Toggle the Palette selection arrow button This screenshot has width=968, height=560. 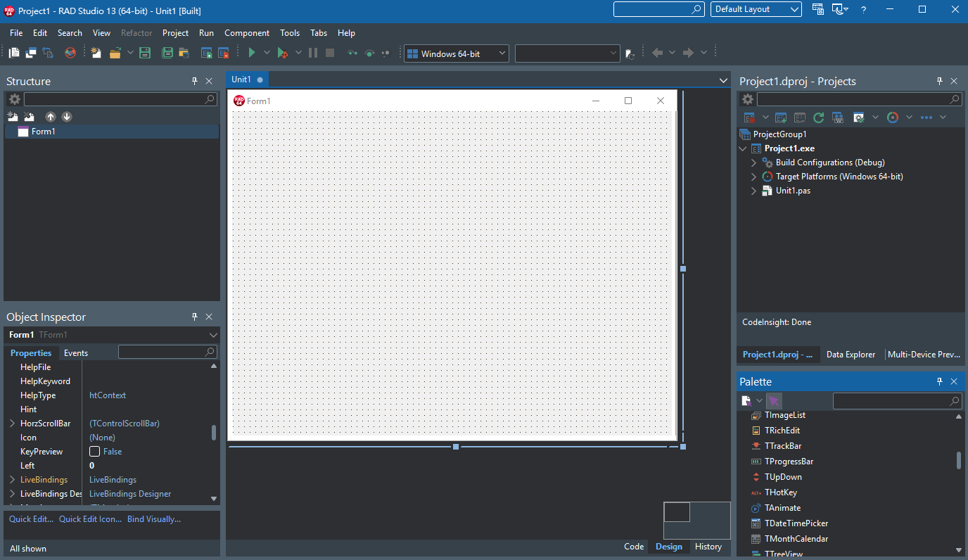coord(774,401)
